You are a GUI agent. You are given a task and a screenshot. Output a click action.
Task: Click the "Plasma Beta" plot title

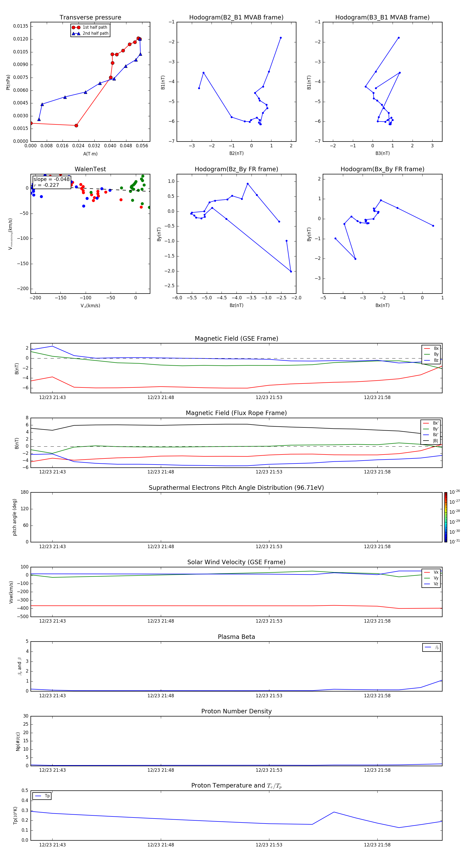coord(236,637)
